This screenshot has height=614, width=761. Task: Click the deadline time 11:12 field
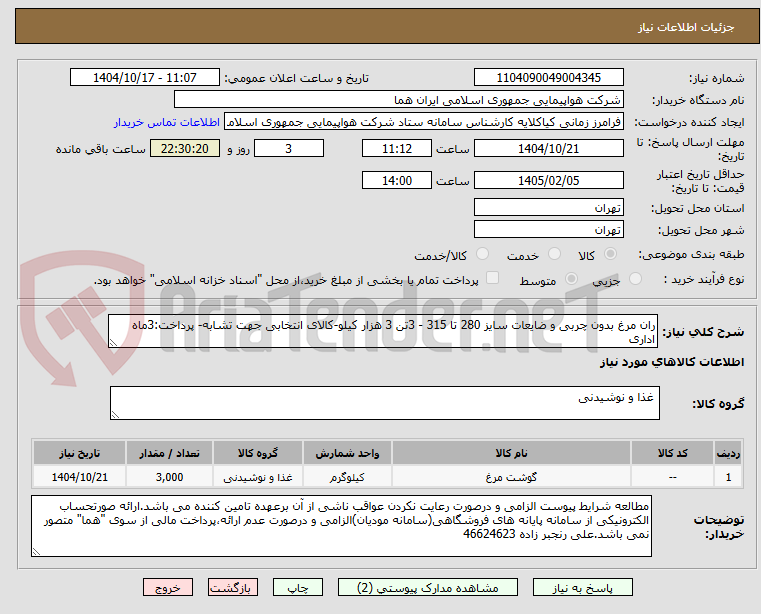[x=397, y=149]
